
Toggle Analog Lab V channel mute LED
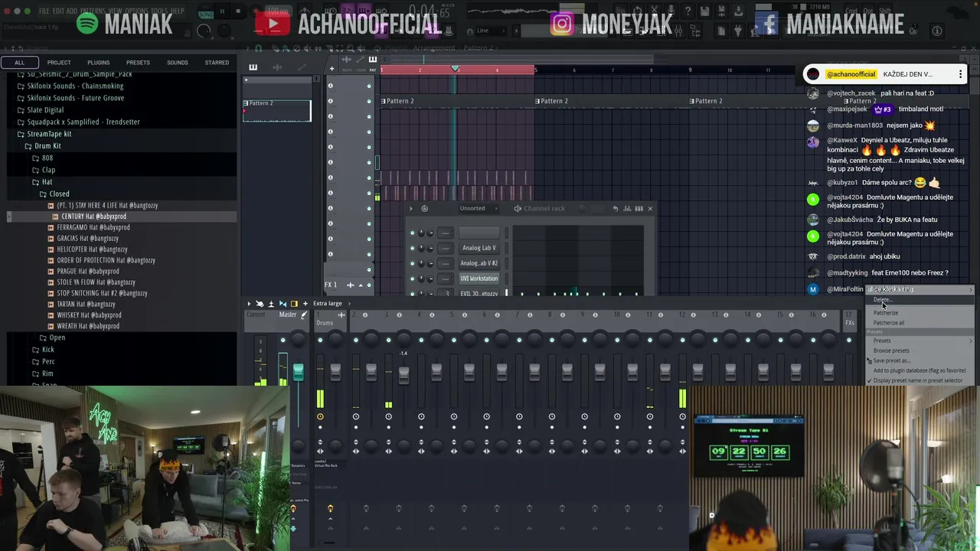(x=412, y=248)
